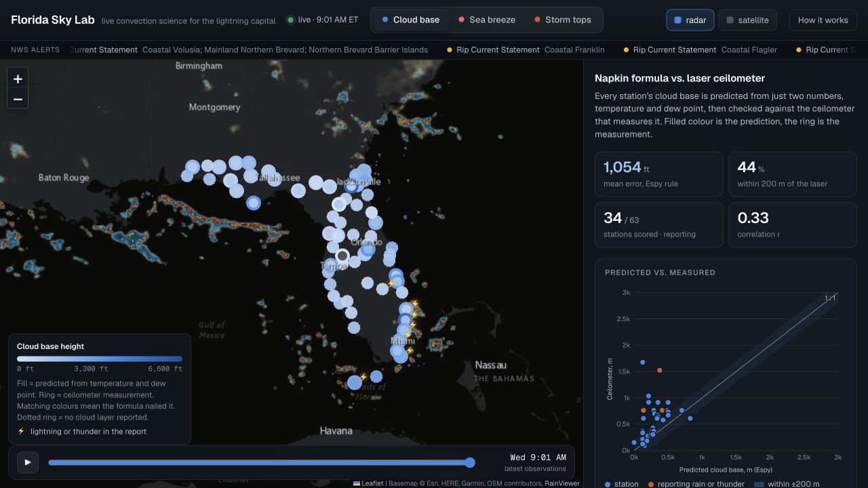
Task: Click the Montgomery map label
Action: point(214,107)
